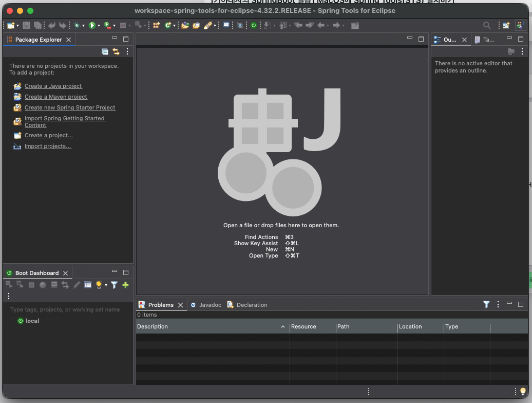Screen dimensions: 532x403
Task: Click the toolbar search magnifier icon
Action: tap(486, 26)
